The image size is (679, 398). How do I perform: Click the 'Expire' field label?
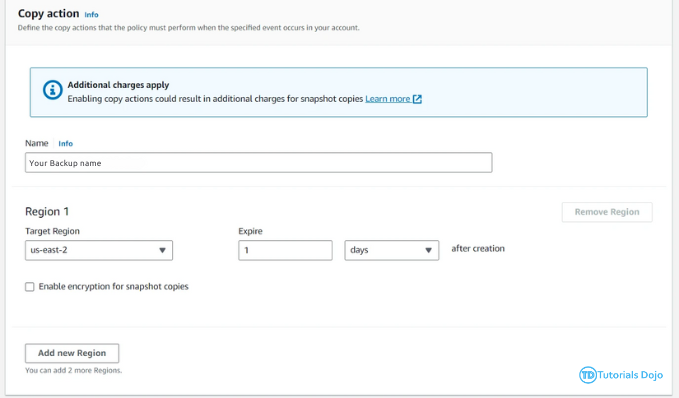coord(250,231)
